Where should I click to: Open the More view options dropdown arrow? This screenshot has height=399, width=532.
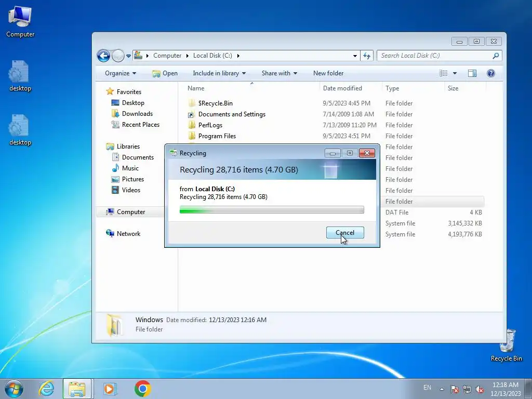click(455, 73)
